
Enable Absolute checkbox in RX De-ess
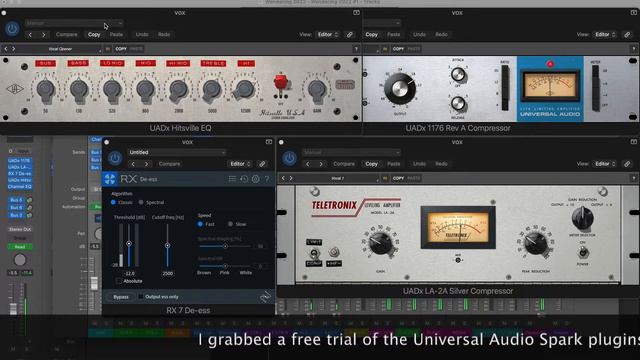pos(119,281)
